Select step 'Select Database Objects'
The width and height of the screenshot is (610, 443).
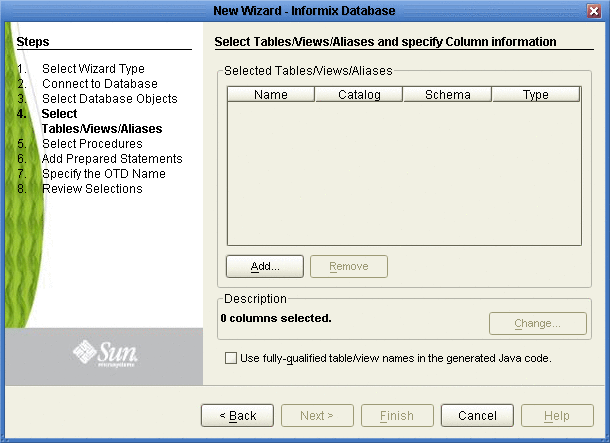(x=110, y=99)
